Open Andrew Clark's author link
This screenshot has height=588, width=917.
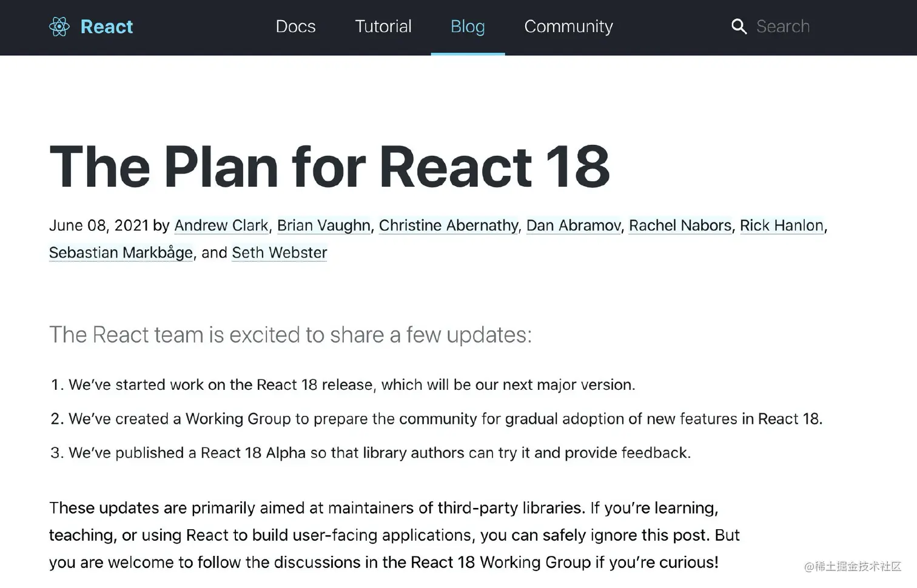221,226
